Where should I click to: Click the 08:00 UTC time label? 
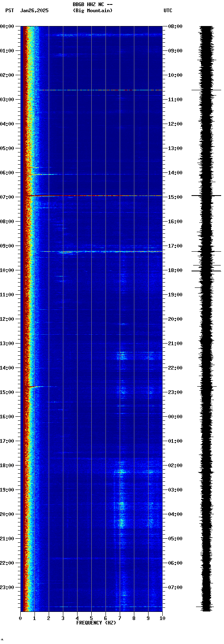175,26
